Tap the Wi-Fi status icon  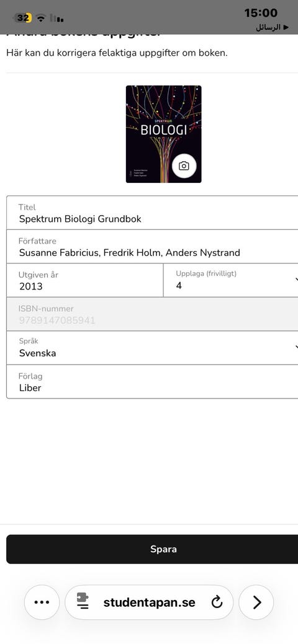(40, 18)
